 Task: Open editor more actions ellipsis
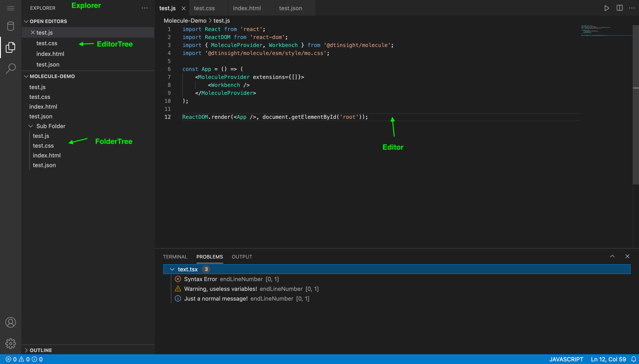tap(632, 8)
